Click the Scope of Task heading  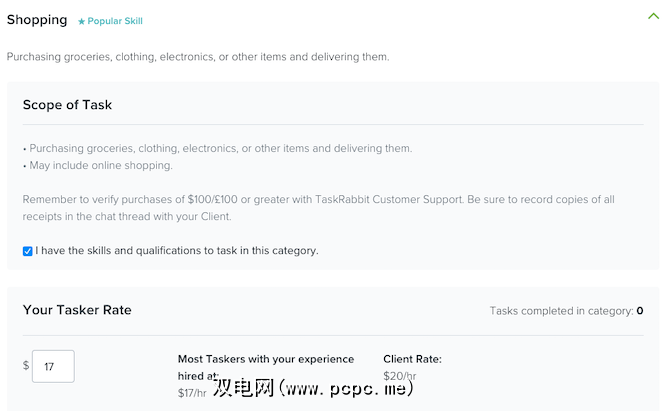click(67, 105)
